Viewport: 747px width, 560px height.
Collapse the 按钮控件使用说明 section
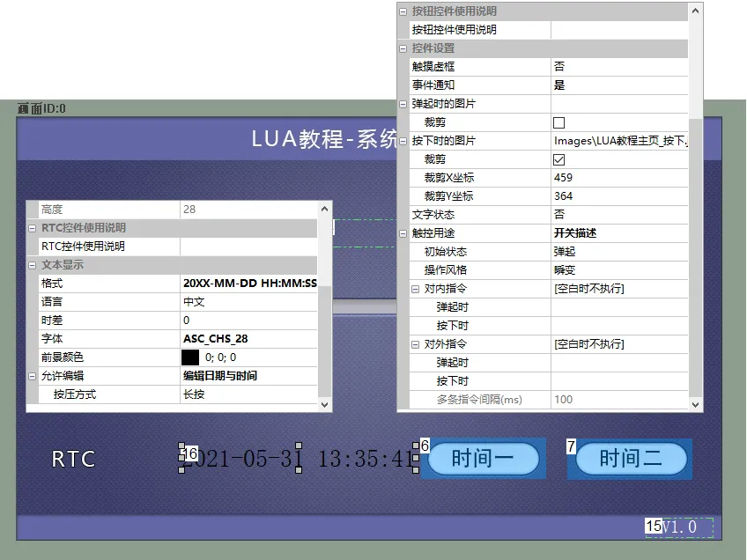tap(402, 11)
